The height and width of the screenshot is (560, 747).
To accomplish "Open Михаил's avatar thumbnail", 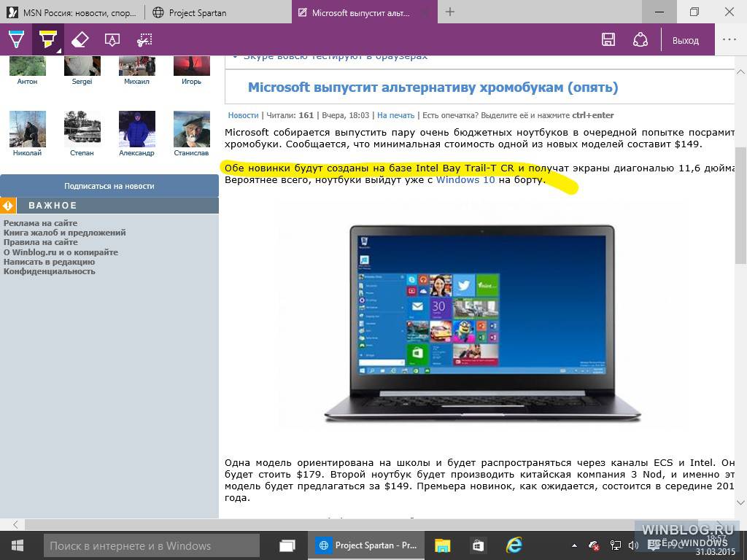I will [136, 66].
